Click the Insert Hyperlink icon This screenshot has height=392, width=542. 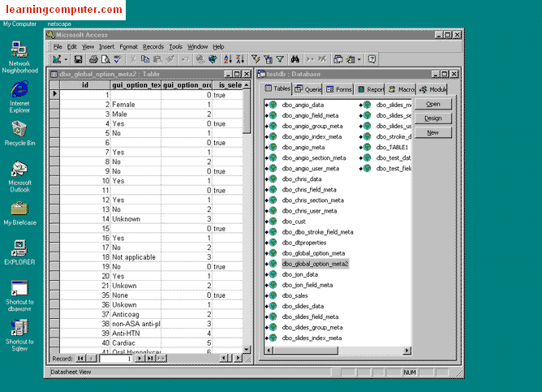(x=200, y=59)
